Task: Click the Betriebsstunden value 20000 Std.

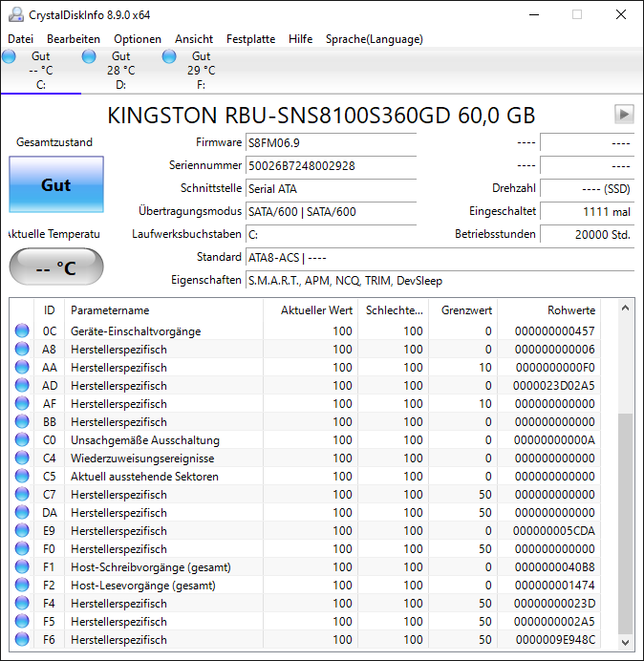Action: point(587,234)
